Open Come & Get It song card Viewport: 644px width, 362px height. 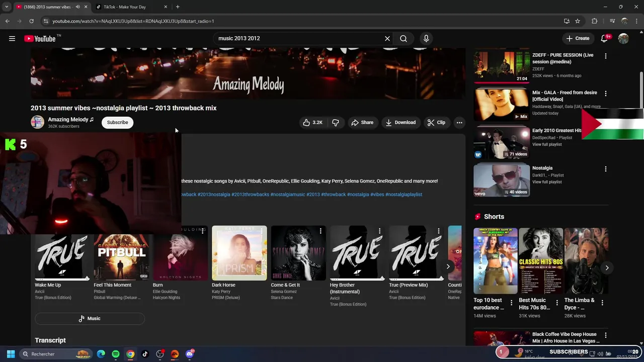click(298, 263)
